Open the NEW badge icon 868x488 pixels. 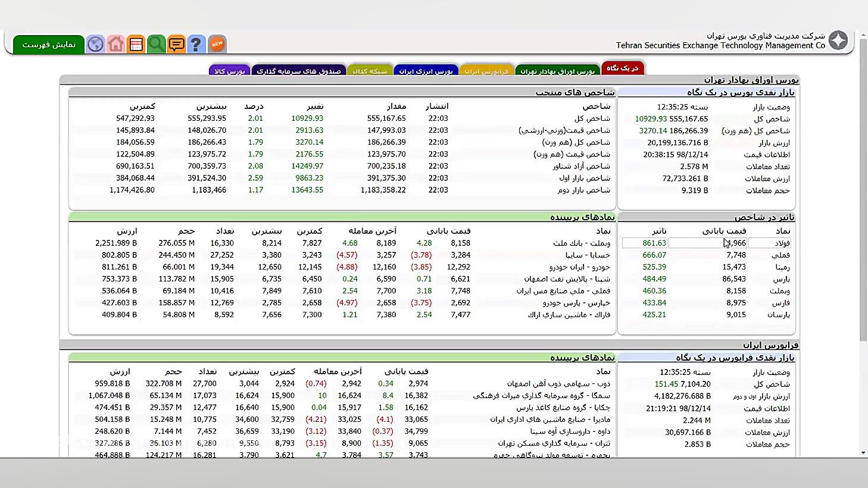[x=217, y=43]
